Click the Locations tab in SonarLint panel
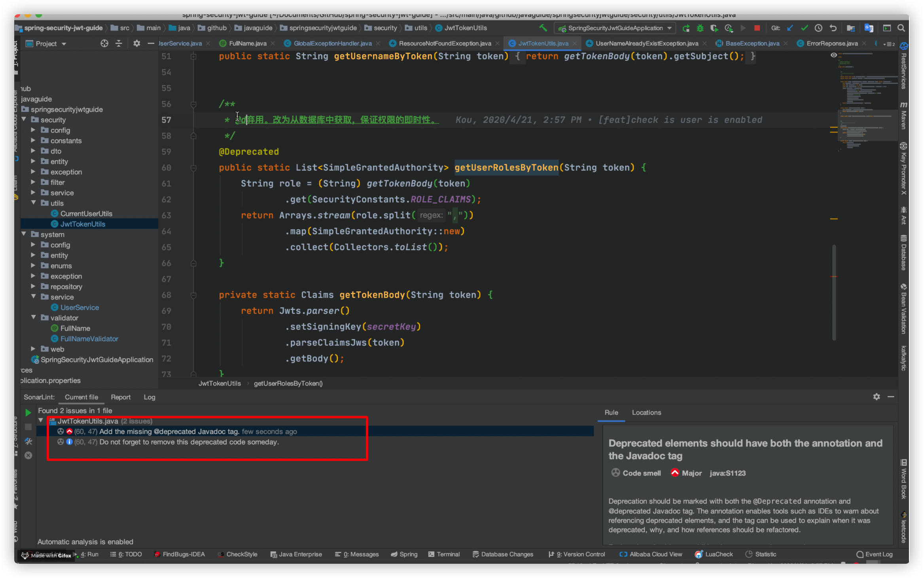Image resolution: width=924 pixels, height=578 pixels. [x=646, y=411]
